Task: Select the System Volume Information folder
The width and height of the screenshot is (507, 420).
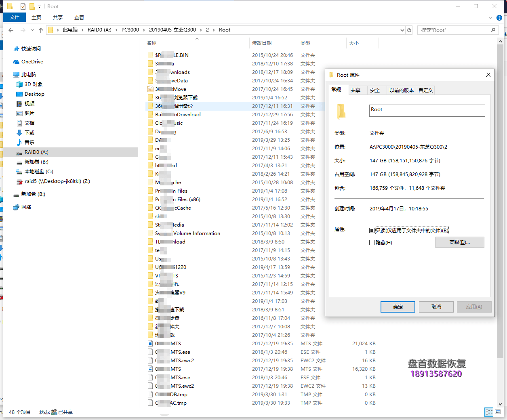Action: [x=184, y=233]
